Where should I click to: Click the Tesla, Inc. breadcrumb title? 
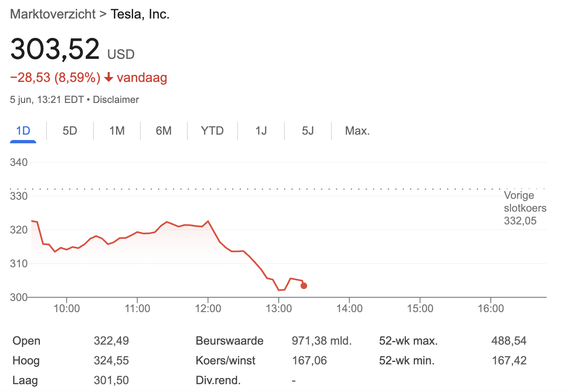click(x=140, y=14)
